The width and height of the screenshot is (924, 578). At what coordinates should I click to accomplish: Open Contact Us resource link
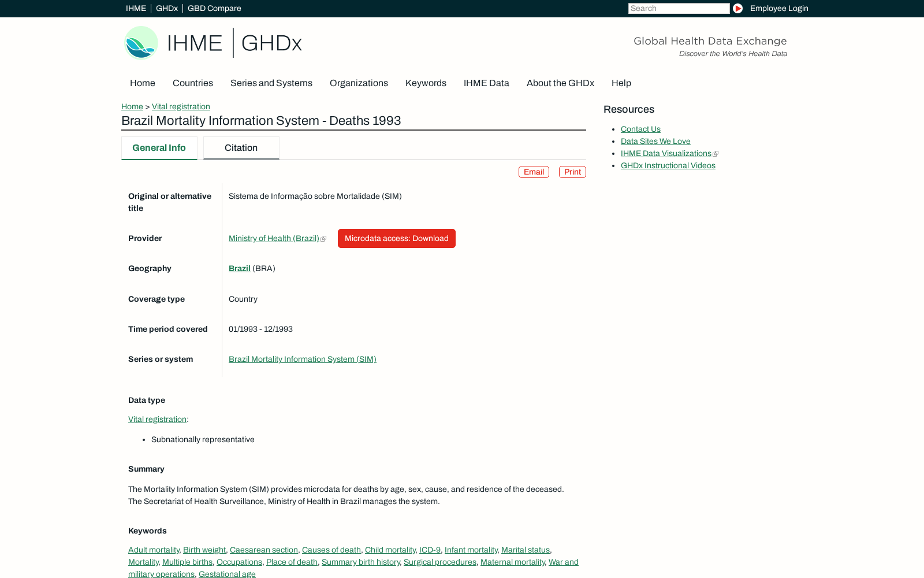[x=640, y=129]
